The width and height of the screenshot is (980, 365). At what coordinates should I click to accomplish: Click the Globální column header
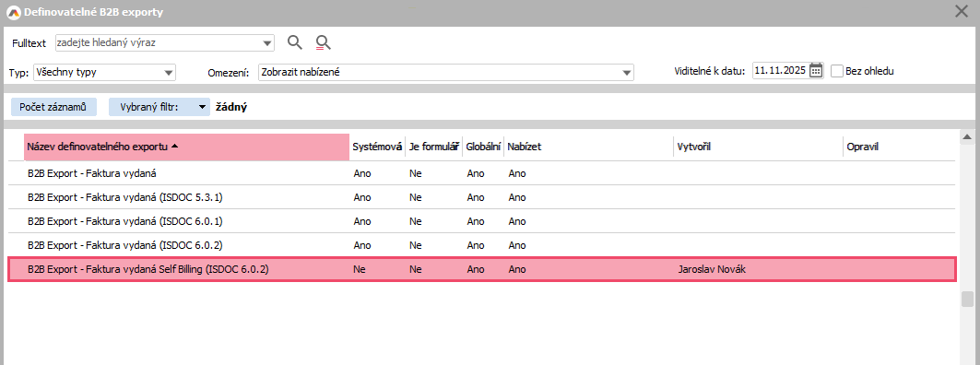point(483,147)
